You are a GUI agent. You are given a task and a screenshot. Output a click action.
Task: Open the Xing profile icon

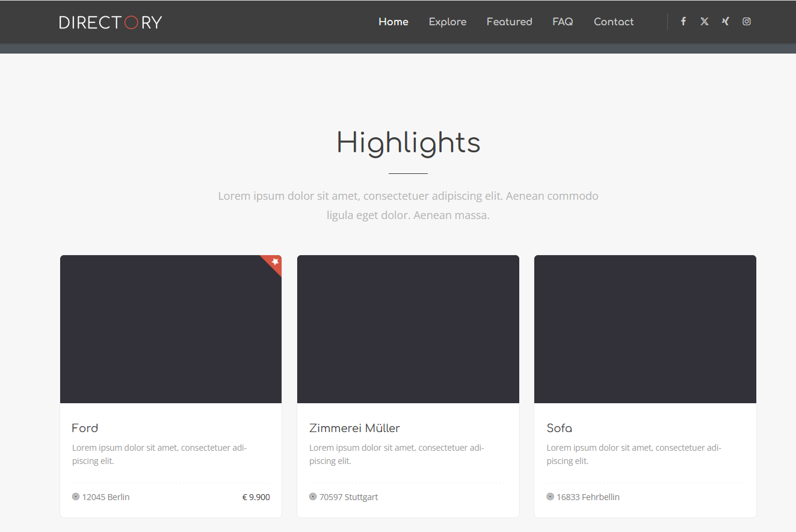[x=726, y=22]
